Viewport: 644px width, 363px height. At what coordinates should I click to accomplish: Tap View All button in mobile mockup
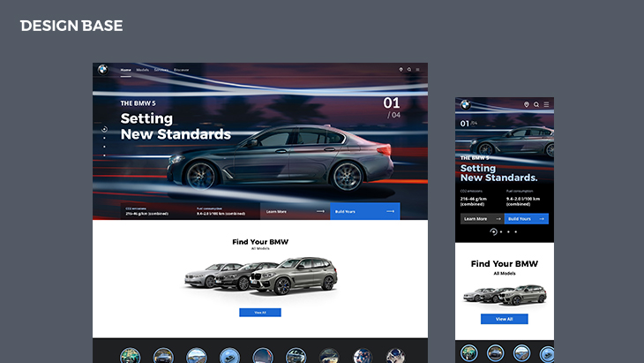click(x=505, y=319)
